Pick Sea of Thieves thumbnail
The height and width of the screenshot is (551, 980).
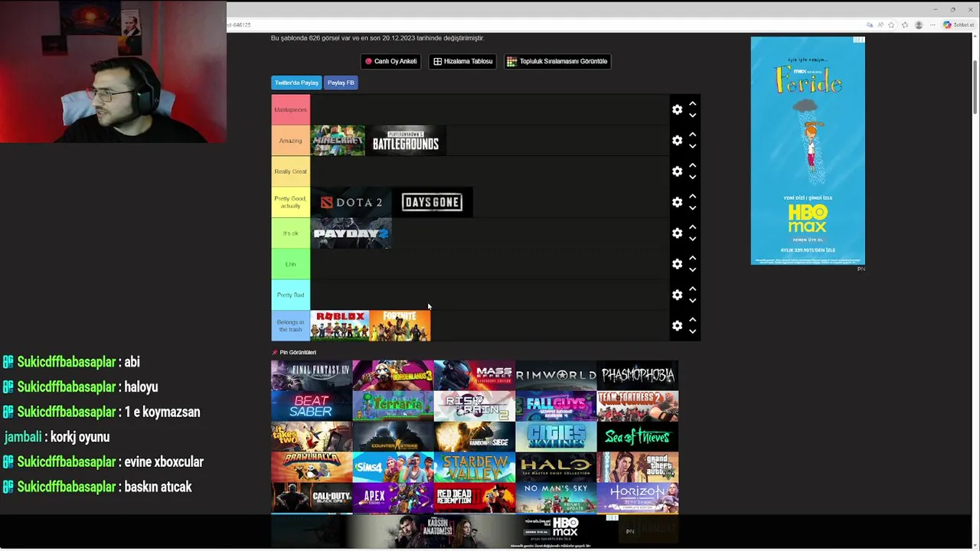638,437
